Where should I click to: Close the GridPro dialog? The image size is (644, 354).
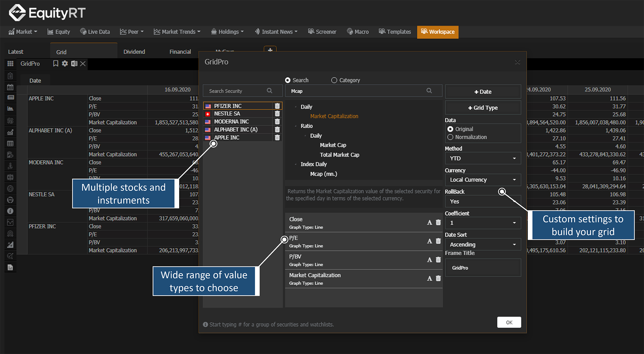(518, 62)
